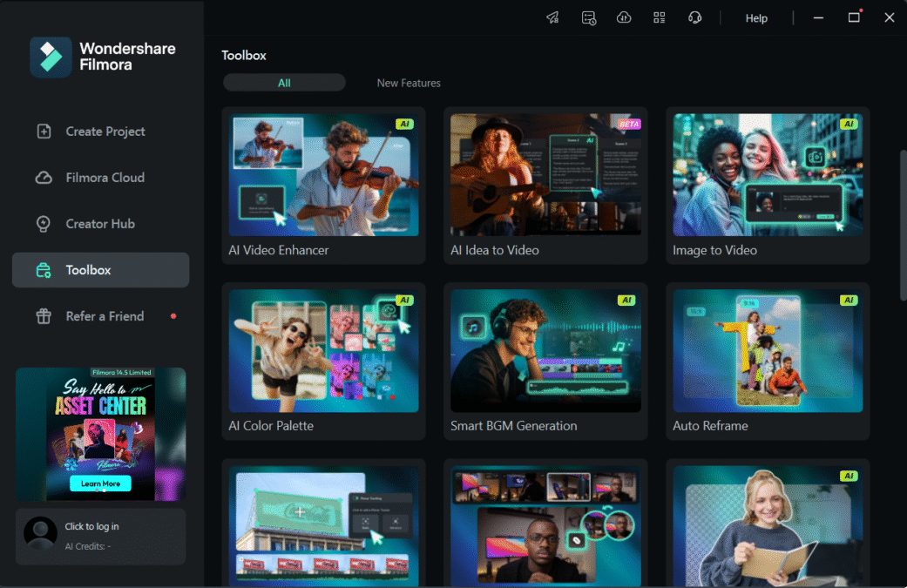Click the vertical scrollbar on the right
This screenshot has width=907, height=588.
903,226
